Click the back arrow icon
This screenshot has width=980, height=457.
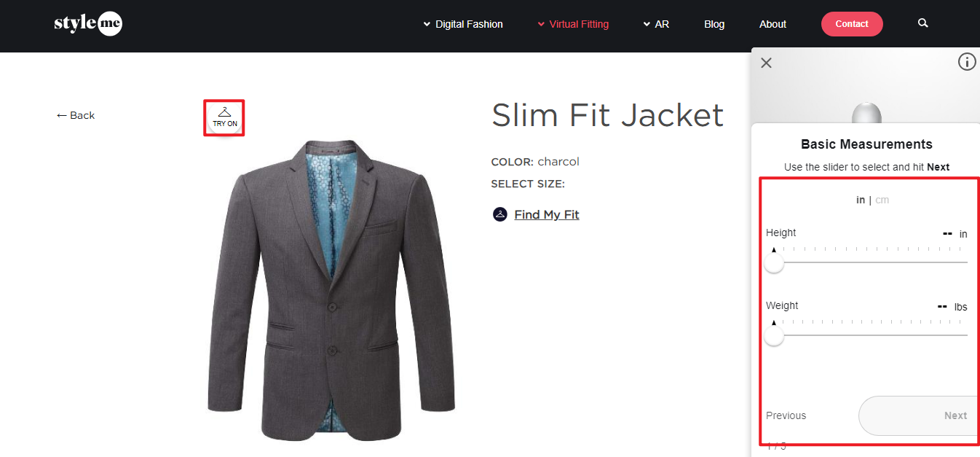pos(62,115)
